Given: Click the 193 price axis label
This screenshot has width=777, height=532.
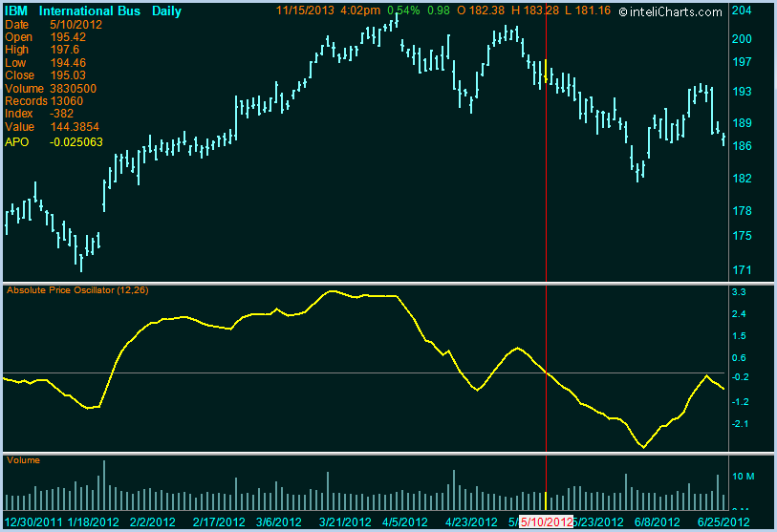Looking at the screenshot, I should click(742, 92).
